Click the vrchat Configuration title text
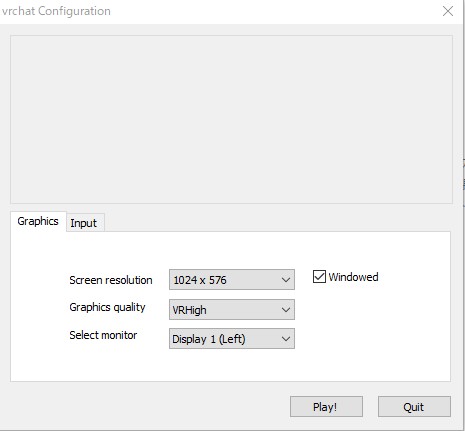 pyautogui.click(x=56, y=11)
